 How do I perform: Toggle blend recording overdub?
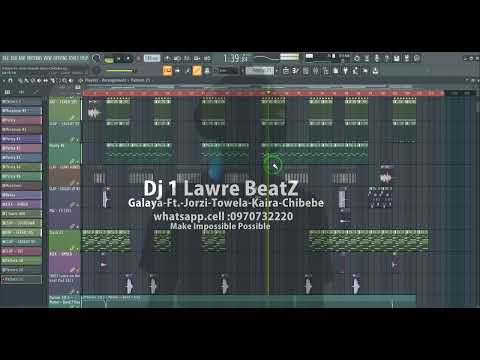pos(197,58)
